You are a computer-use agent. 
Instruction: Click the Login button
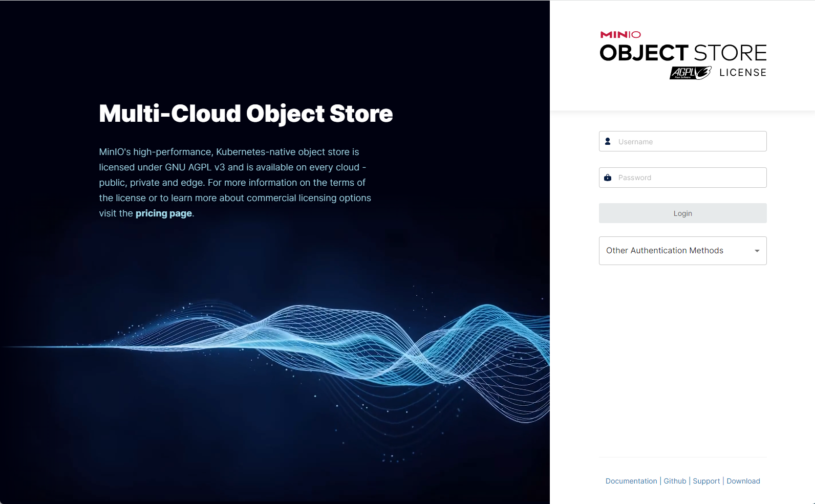(683, 213)
